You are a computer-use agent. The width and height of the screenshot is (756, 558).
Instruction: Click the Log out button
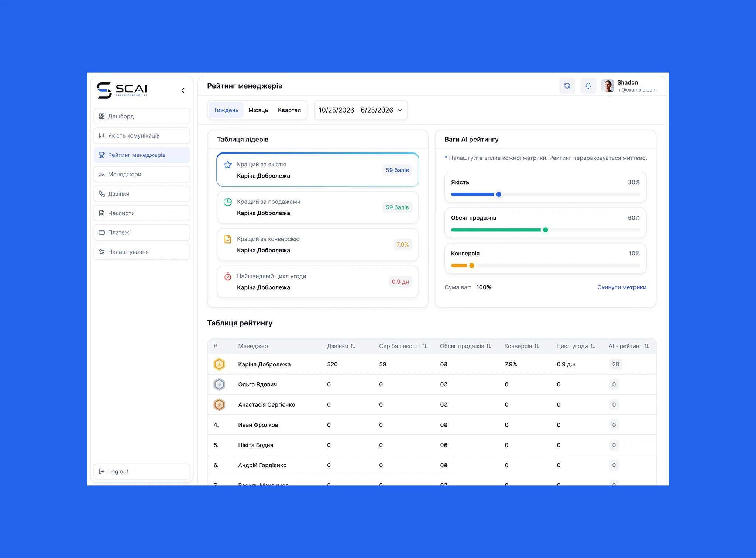(142, 472)
